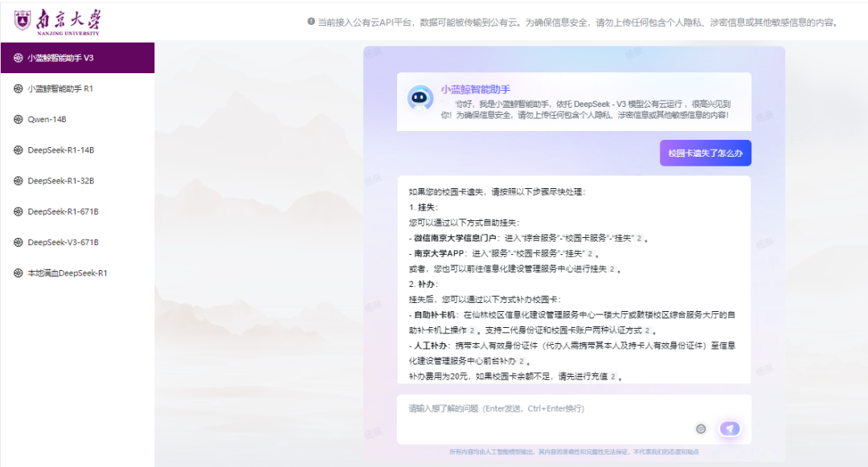
Task: Click the blue robot assistant avatar
Action: pyautogui.click(x=419, y=99)
